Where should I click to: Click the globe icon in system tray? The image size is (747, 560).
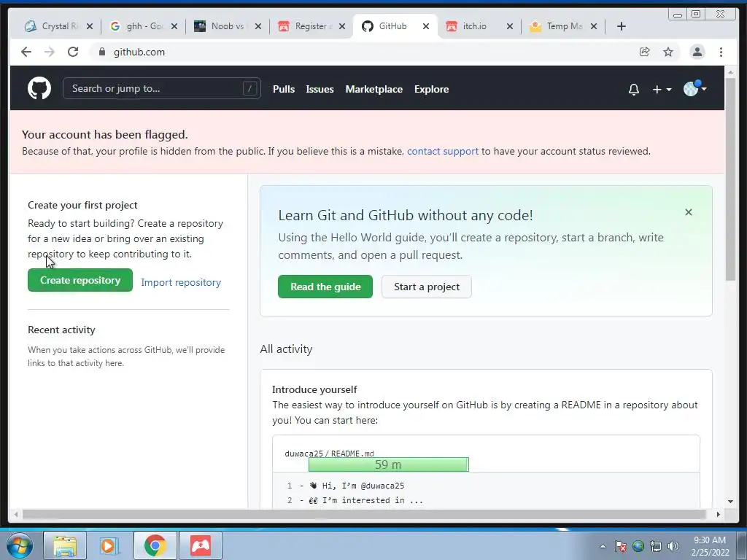(638, 546)
